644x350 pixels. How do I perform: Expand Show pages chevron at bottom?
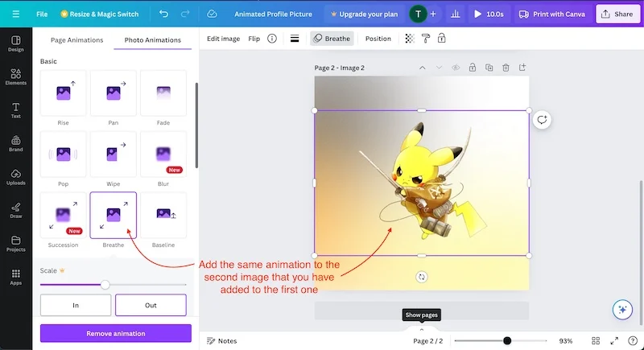pyautogui.click(x=421, y=329)
